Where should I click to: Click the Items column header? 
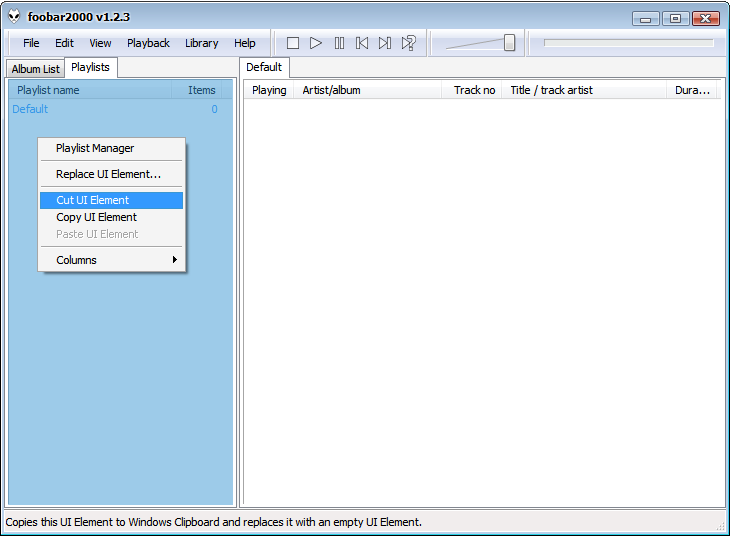point(197,90)
